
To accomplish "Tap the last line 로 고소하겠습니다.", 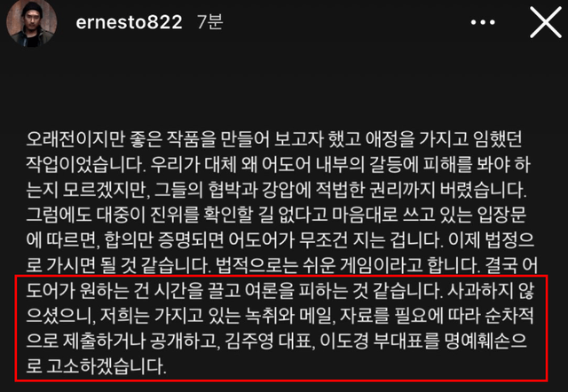I will tap(97, 366).
